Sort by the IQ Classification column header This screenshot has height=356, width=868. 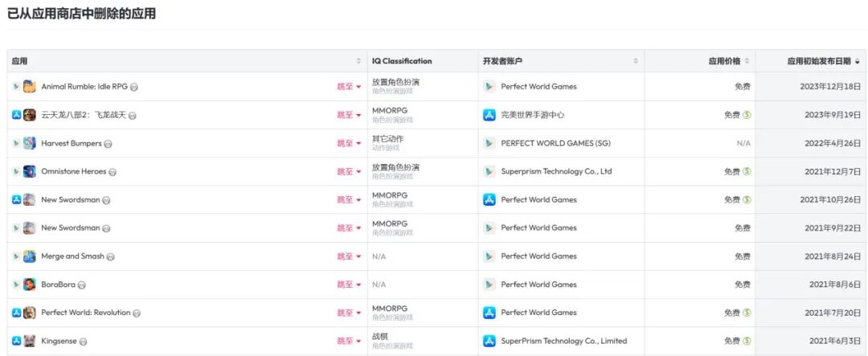pos(423,61)
